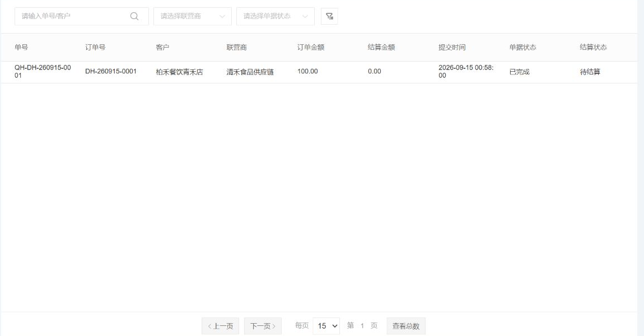Click the 结算状态 column header
The height and width of the screenshot is (336, 644).
pos(594,47)
